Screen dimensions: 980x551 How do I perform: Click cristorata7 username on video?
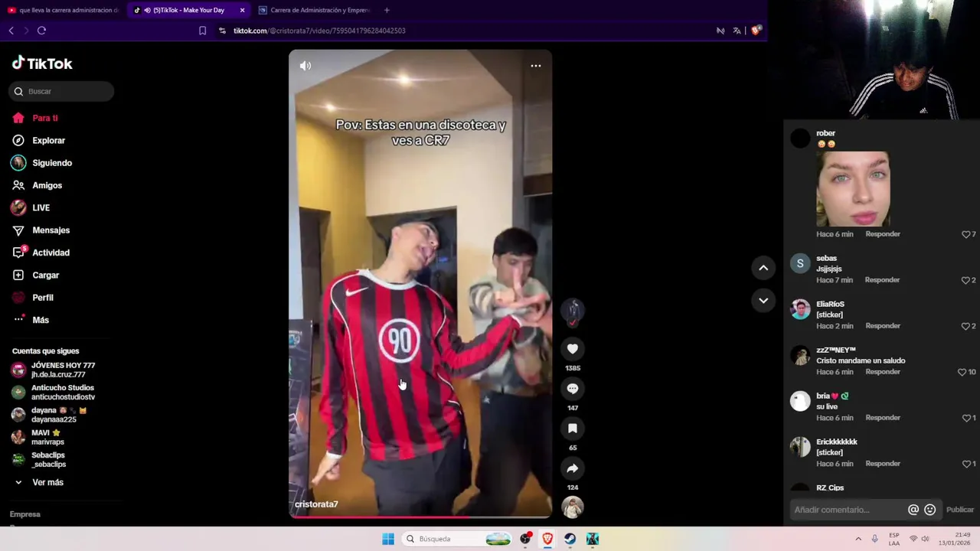pos(316,504)
